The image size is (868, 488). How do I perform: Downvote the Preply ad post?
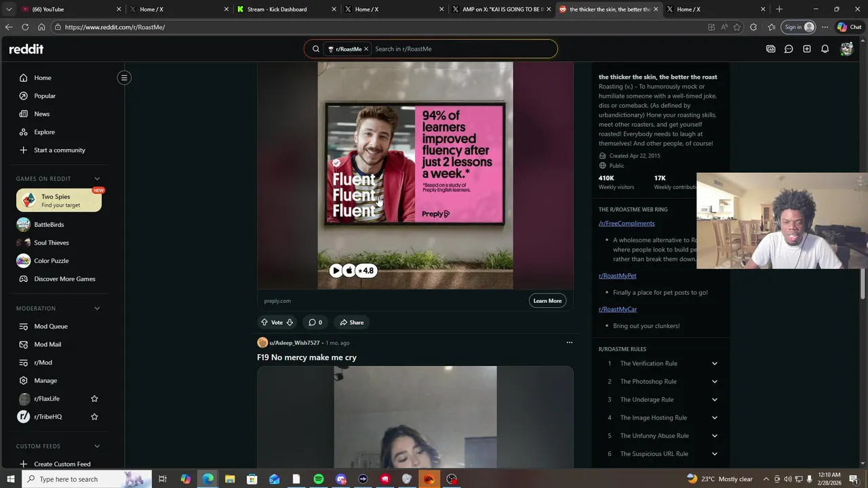pos(290,323)
